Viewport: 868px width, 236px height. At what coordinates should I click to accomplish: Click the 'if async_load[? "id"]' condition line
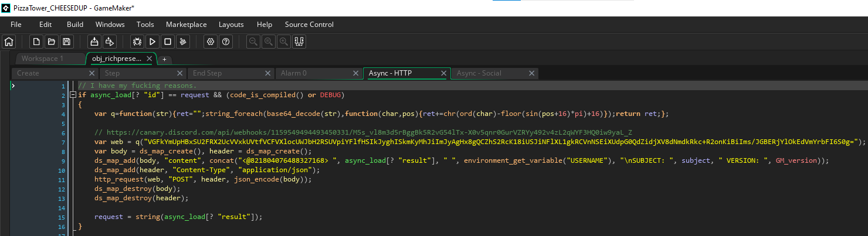click(211, 95)
